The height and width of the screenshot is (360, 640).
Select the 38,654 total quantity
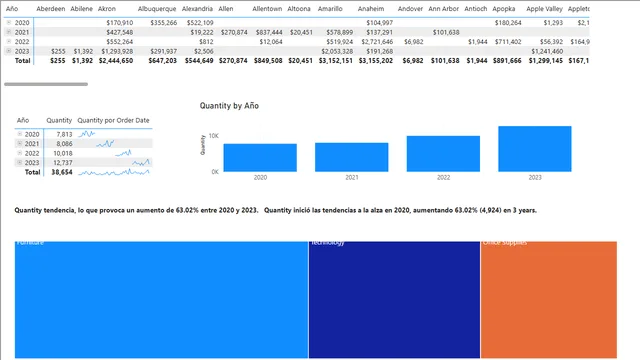coord(62,172)
